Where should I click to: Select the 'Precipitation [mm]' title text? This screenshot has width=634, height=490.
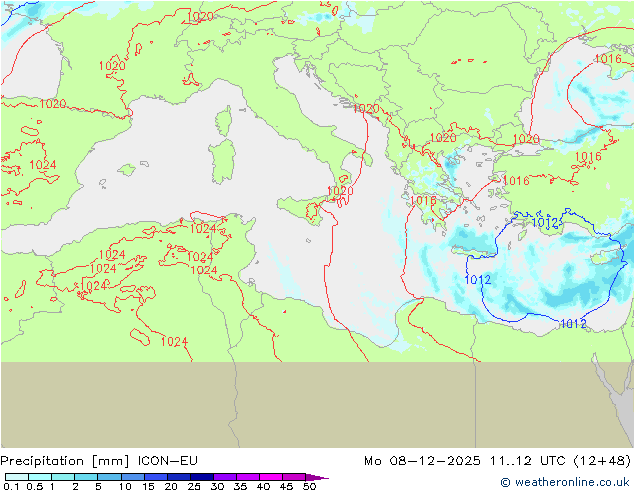click(x=65, y=461)
